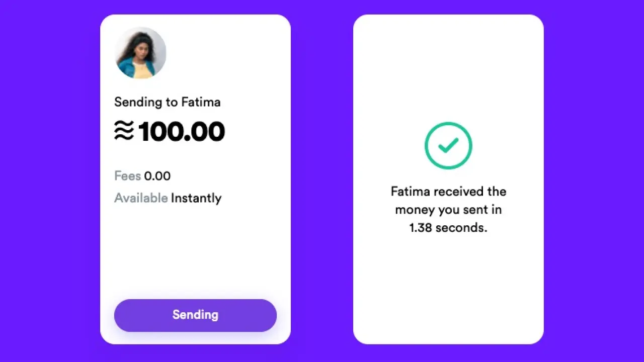The height and width of the screenshot is (362, 644).
Task: Click the 100.00 amount figure
Action: click(x=181, y=132)
